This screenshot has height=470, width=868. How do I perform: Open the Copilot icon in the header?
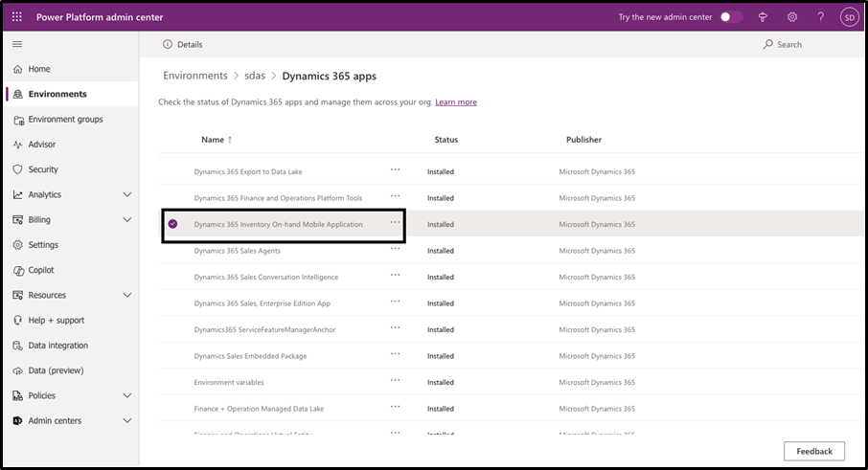(x=764, y=17)
